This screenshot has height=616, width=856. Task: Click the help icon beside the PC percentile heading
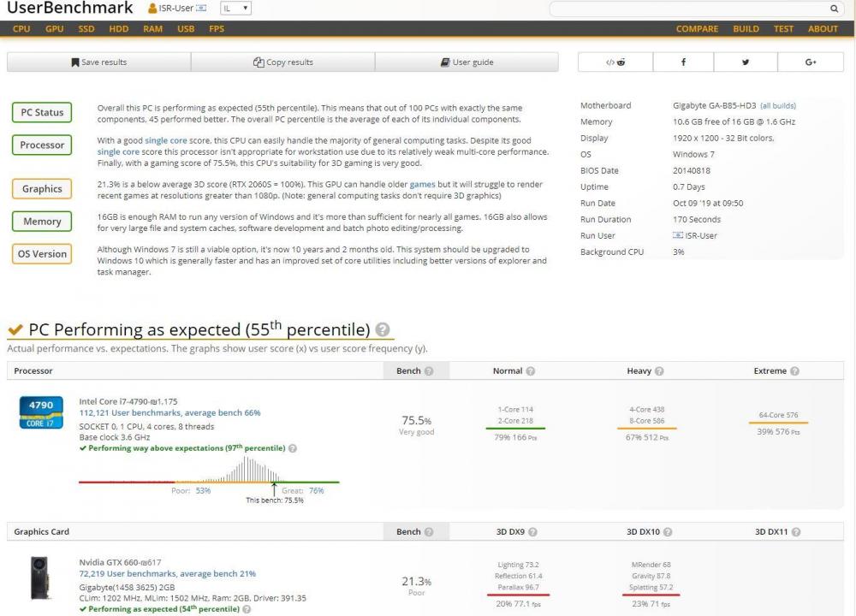(x=383, y=329)
